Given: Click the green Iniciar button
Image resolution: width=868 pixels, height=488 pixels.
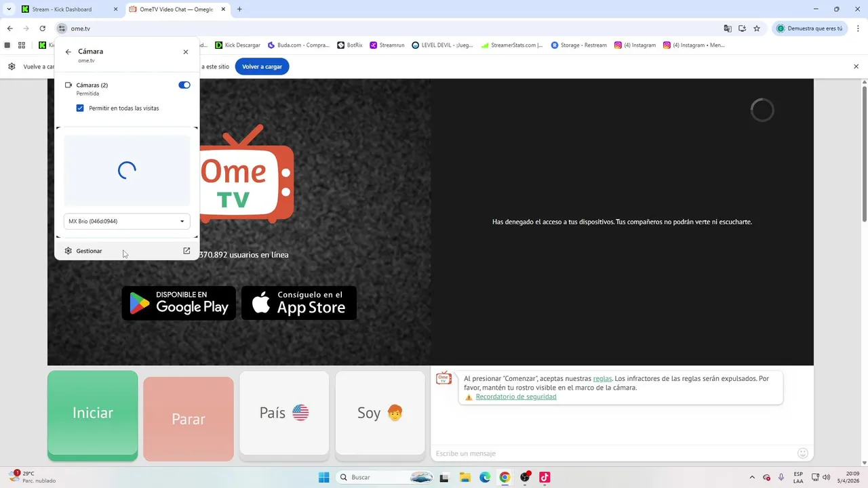Looking at the screenshot, I should pyautogui.click(x=93, y=415).
